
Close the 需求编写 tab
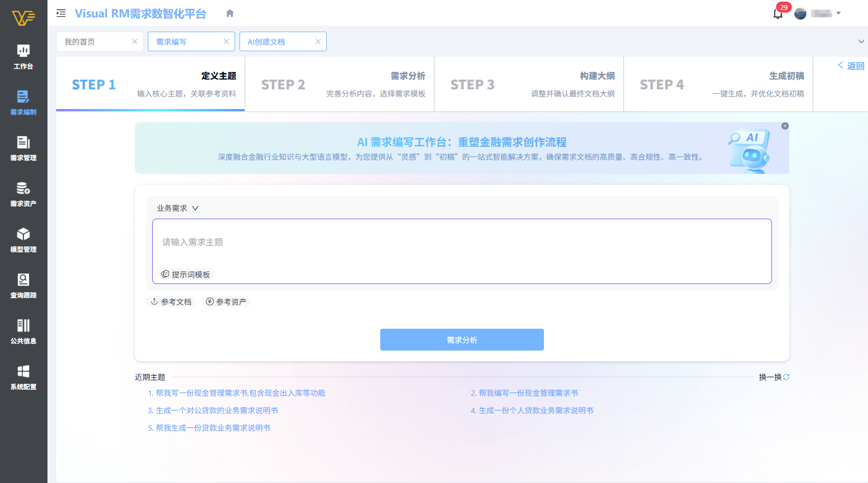(226, 41)
